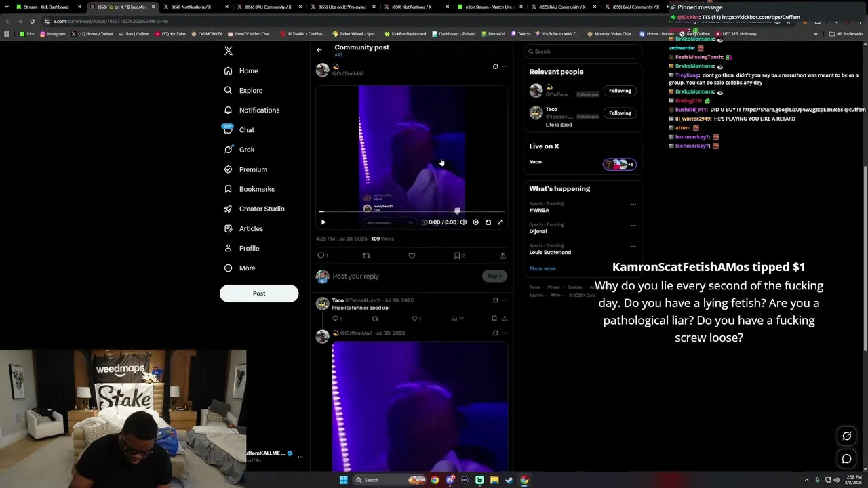Open Home from the X sidebar

click(241, 70)
